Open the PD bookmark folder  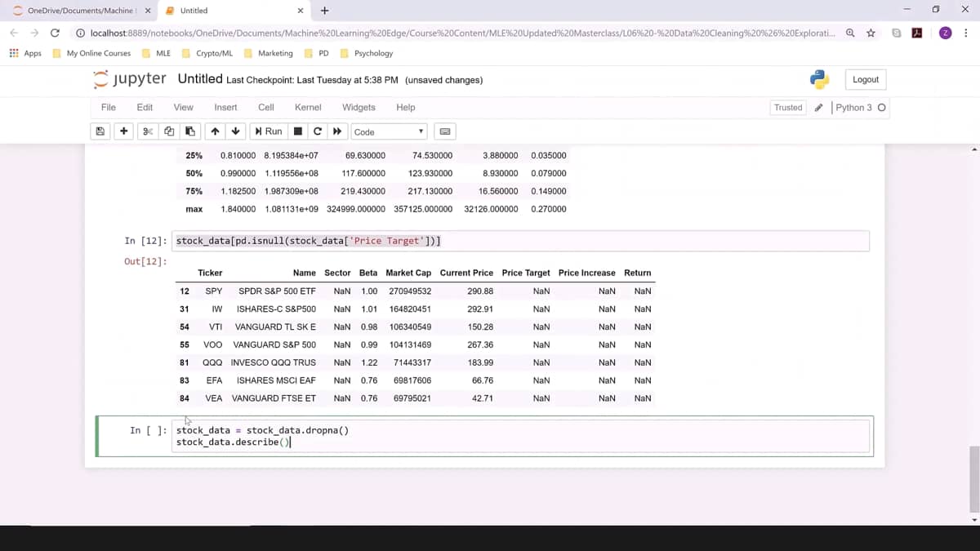coord(317,53)
